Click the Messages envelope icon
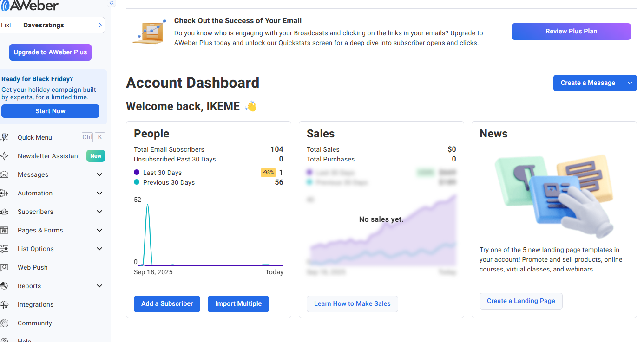This screenshot has width=644, height=342. coord(5,174)
